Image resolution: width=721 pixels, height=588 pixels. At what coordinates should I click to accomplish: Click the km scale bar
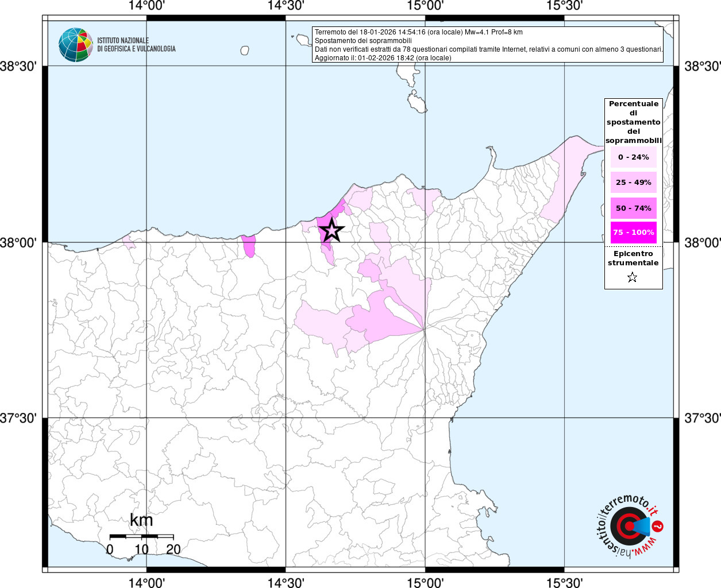141,536
